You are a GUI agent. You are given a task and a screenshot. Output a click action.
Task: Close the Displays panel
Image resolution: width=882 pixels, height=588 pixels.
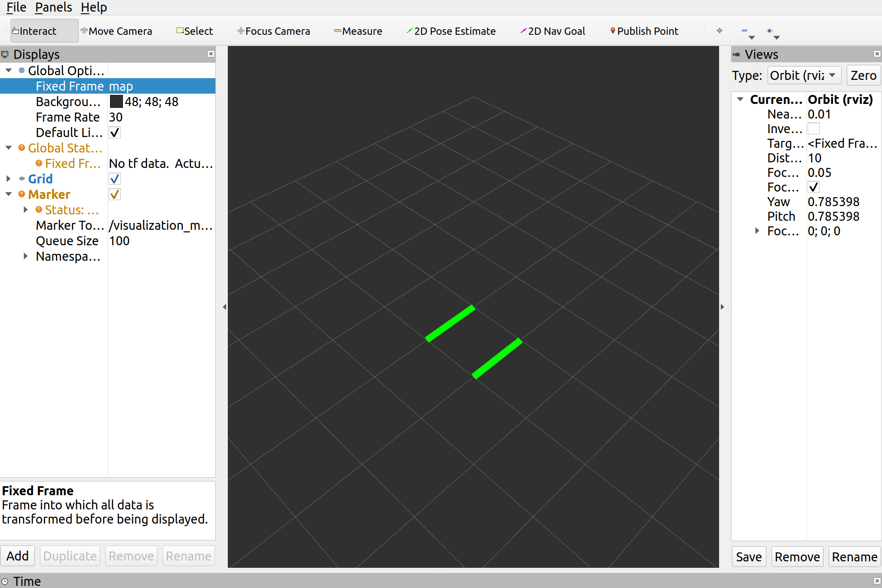[x=211, y=54]
